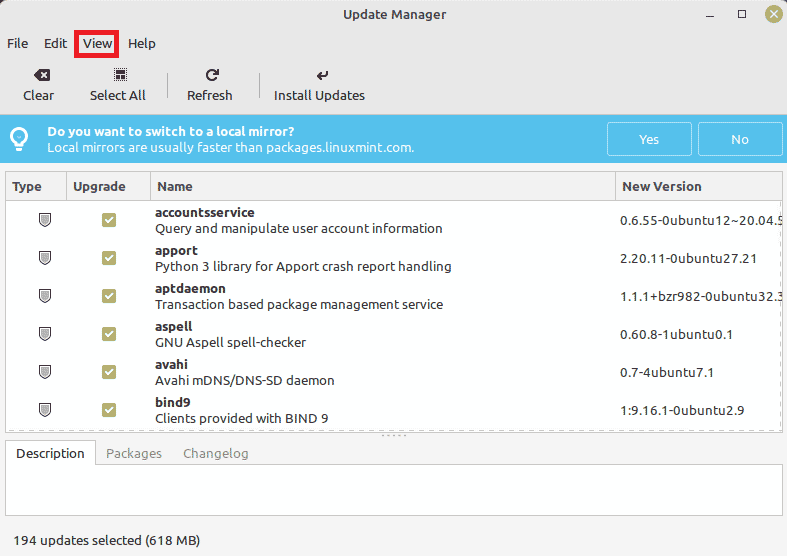Switch to the Packages tab

[x=134, y=453]
